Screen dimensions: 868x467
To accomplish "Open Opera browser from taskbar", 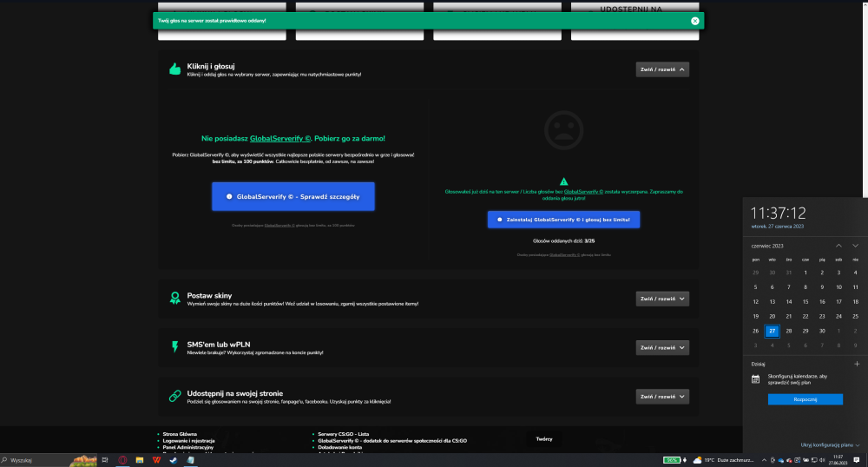I will pyautogui.click(x=122, y=460).
